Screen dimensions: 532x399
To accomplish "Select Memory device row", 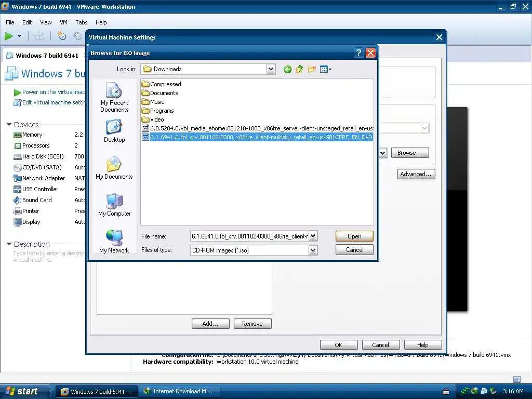I will pyautogui.click(x=48, y=135).
